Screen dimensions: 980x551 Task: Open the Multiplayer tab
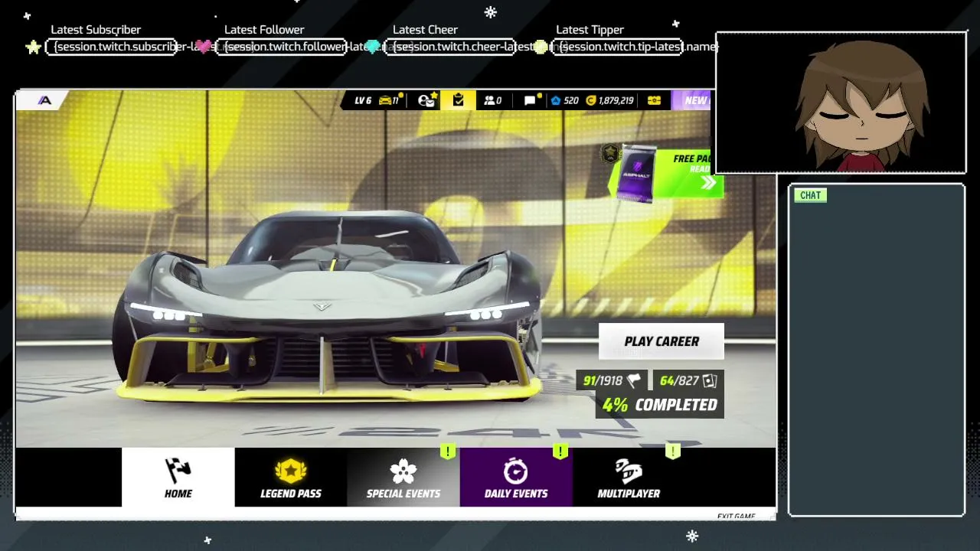(x=629, y=478)
